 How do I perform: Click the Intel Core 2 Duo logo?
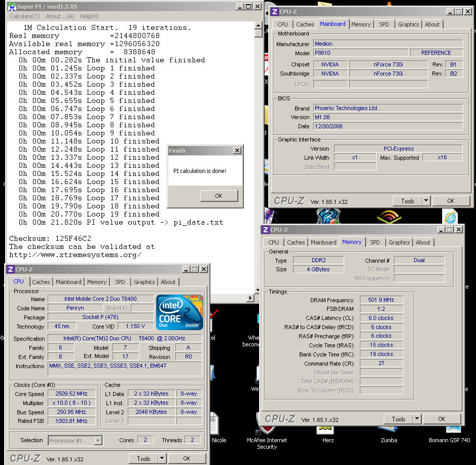pyautogui.click(x=179, y=312)
